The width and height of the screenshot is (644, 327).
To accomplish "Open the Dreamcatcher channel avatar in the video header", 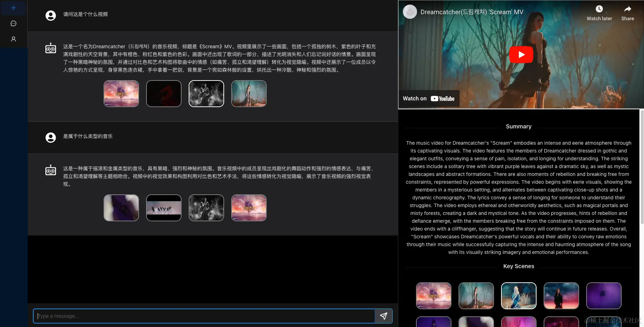I will click(410, 12).
